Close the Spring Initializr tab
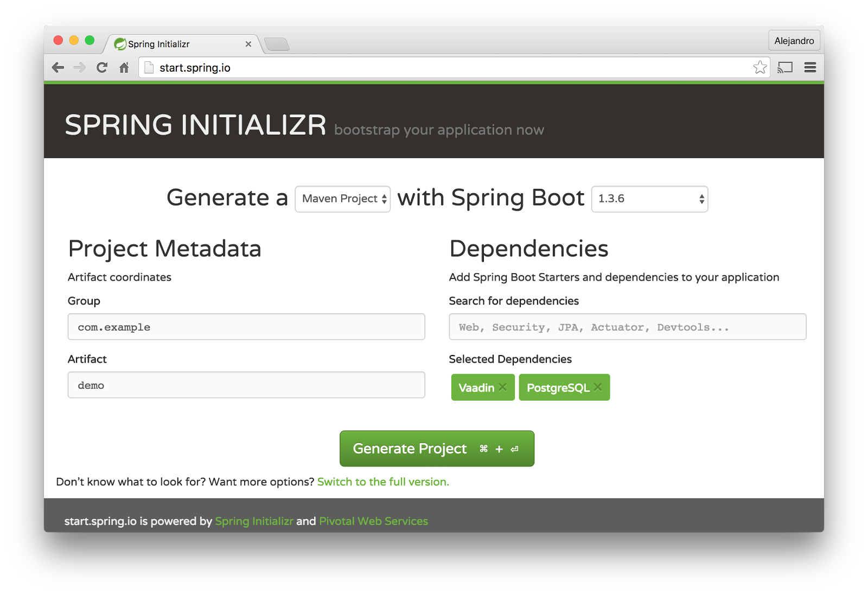 pos(248,44)
